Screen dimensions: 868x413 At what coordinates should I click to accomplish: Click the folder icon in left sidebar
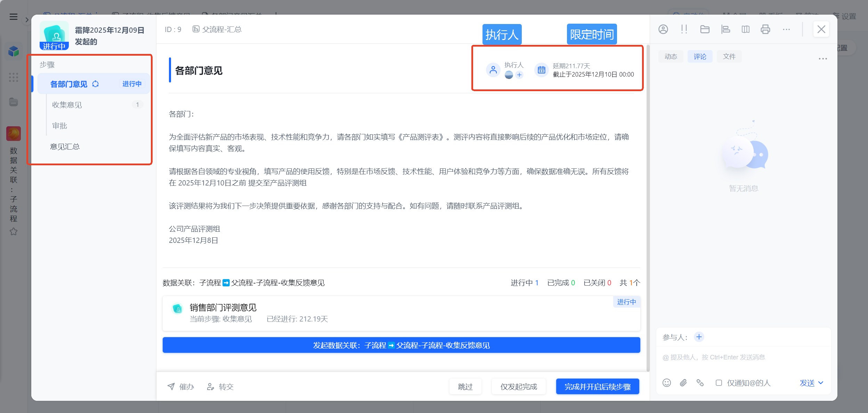tap(14, 102)
